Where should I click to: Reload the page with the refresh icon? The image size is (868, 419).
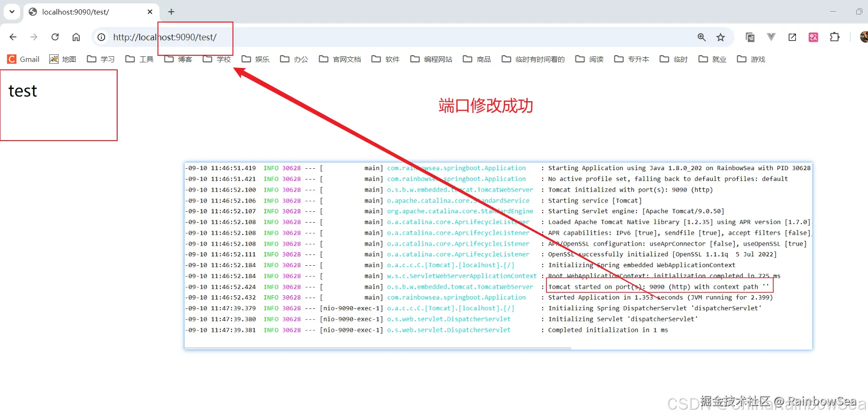click(55, 37)
